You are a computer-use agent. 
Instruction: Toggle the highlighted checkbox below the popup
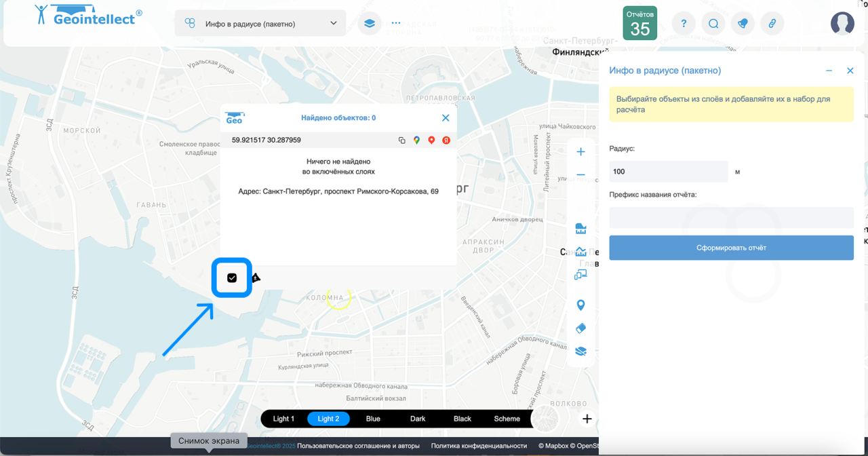pyautogui.click(x=232, y=278)
